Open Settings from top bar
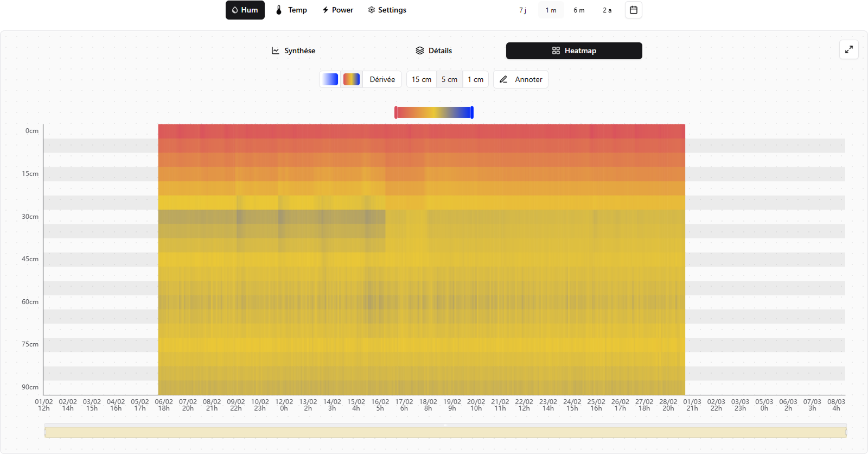The image size is (868, 454). [x=387, y=10]
